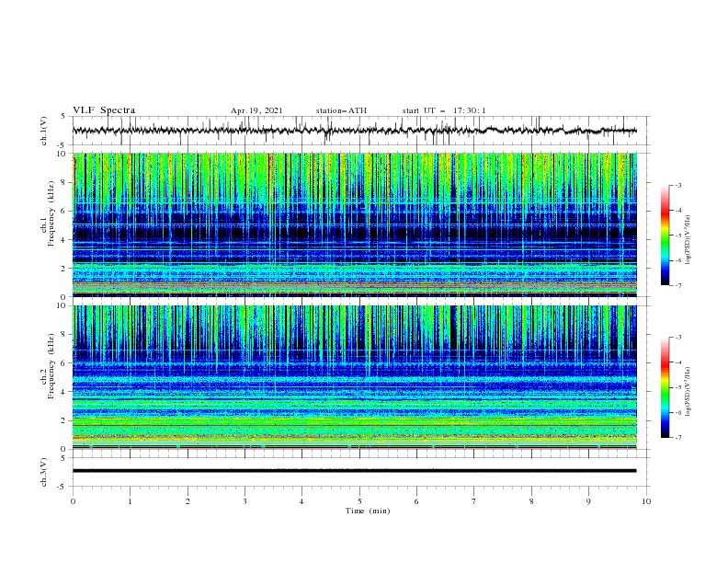Click the 'VLF Spectra' title text
The image size is (728, 563).
104,110
